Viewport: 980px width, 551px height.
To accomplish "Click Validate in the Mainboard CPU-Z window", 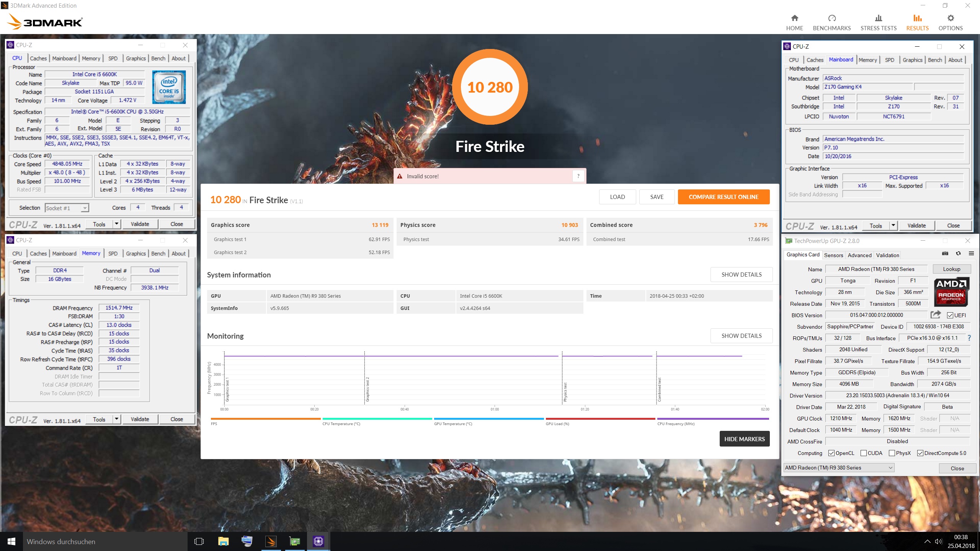I will [916, 226].
